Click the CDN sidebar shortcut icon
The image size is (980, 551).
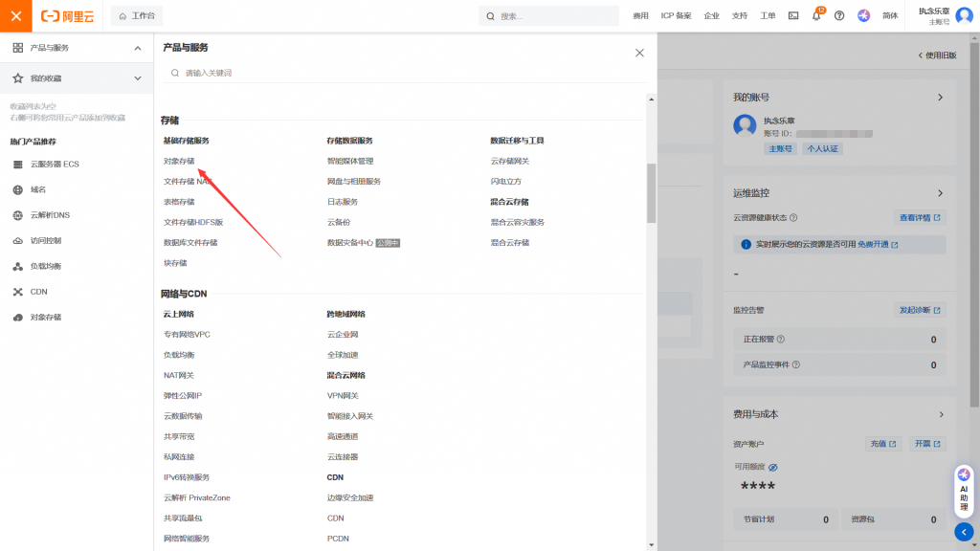click(17, 292)
